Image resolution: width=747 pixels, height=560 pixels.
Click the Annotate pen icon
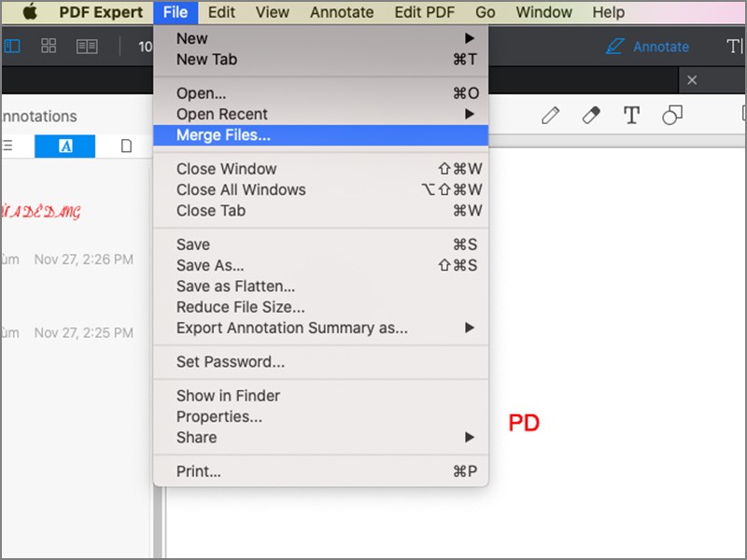[x=614, y=46]
